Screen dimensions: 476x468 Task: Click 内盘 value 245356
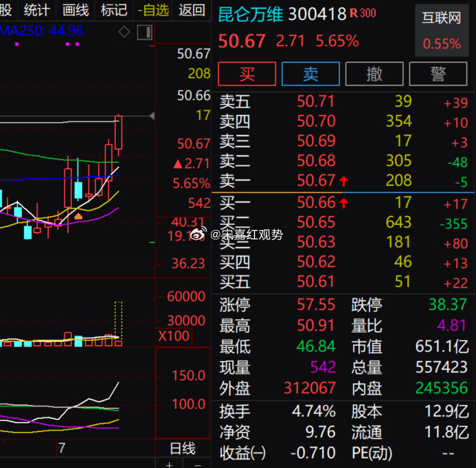pos(442,388)
